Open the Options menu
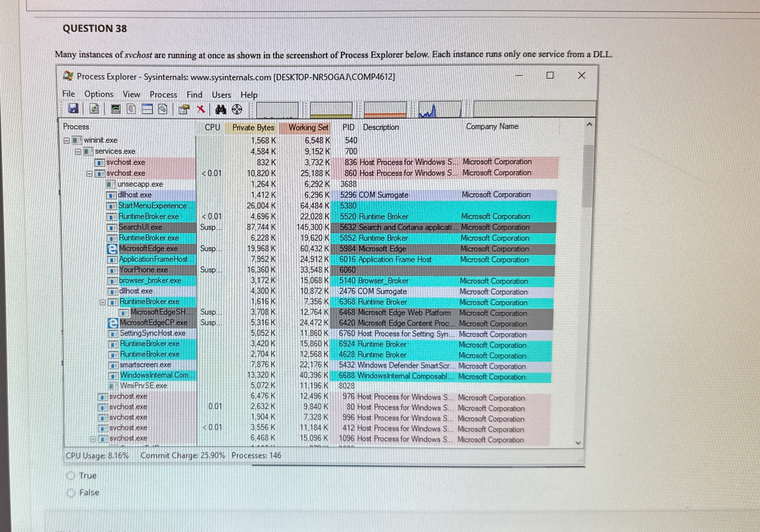Viewport: 760px width, 532px height. pyautogui.click(x=99, y=94)
